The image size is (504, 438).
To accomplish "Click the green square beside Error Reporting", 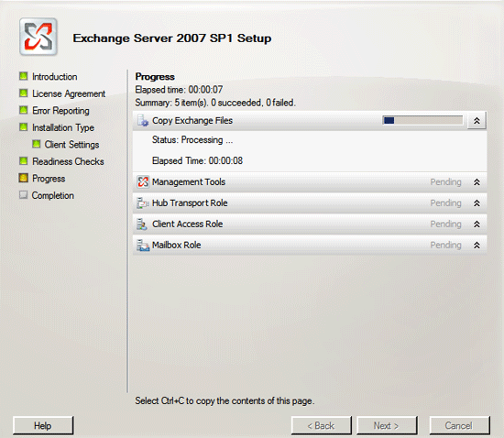I will point(23,110).
